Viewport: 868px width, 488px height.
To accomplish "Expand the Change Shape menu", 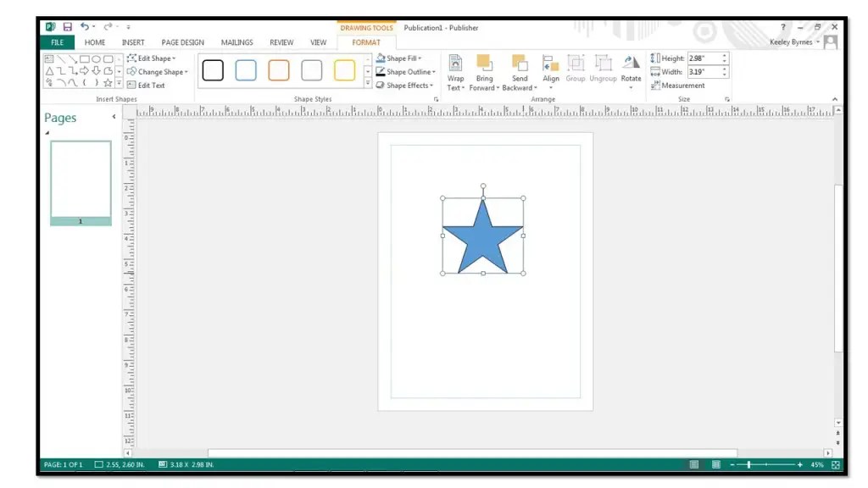I will pos(158,71).
